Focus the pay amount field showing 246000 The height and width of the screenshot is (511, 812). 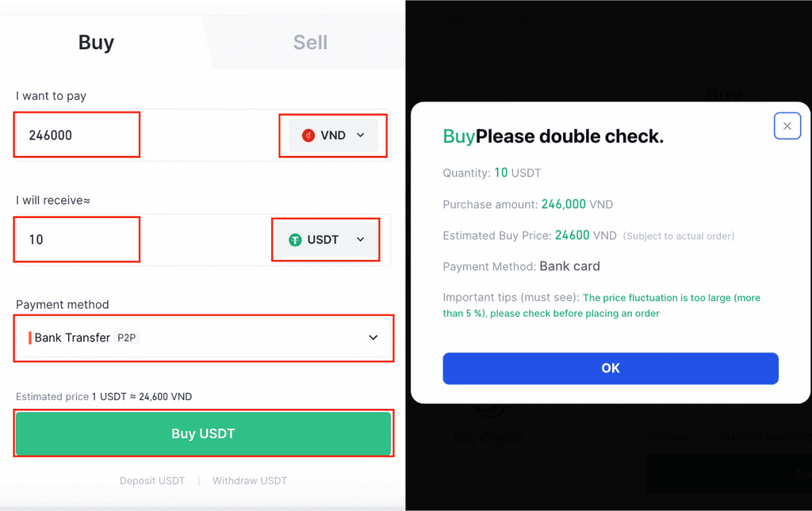tap(77, 135)
